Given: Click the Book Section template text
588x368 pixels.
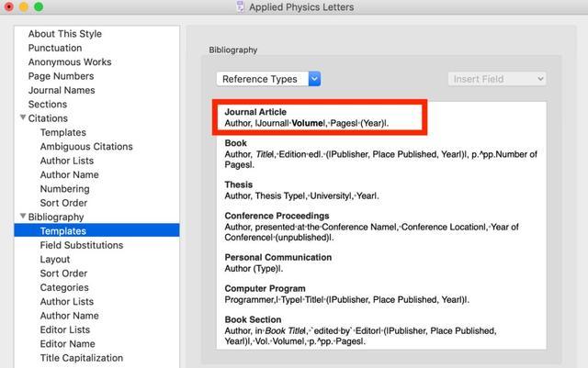Looking at the screenshot, I should [x=360, y=336].
